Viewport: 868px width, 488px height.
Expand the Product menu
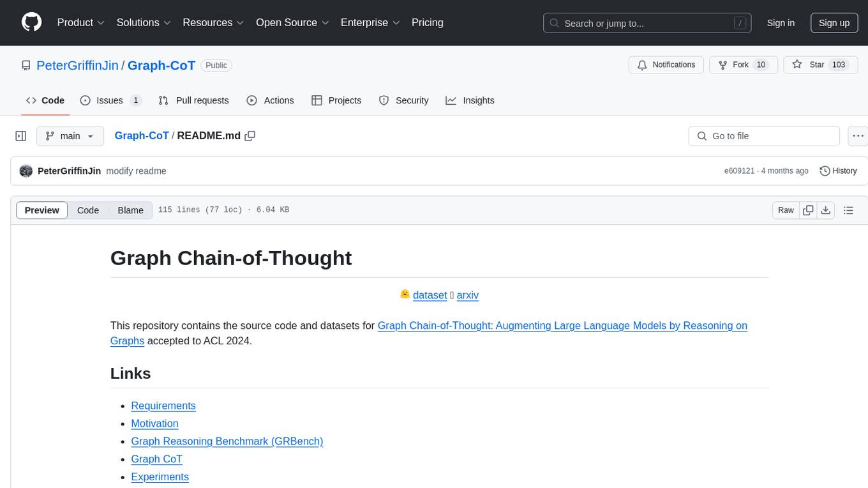pyautogui.click(x=81, y=22)
